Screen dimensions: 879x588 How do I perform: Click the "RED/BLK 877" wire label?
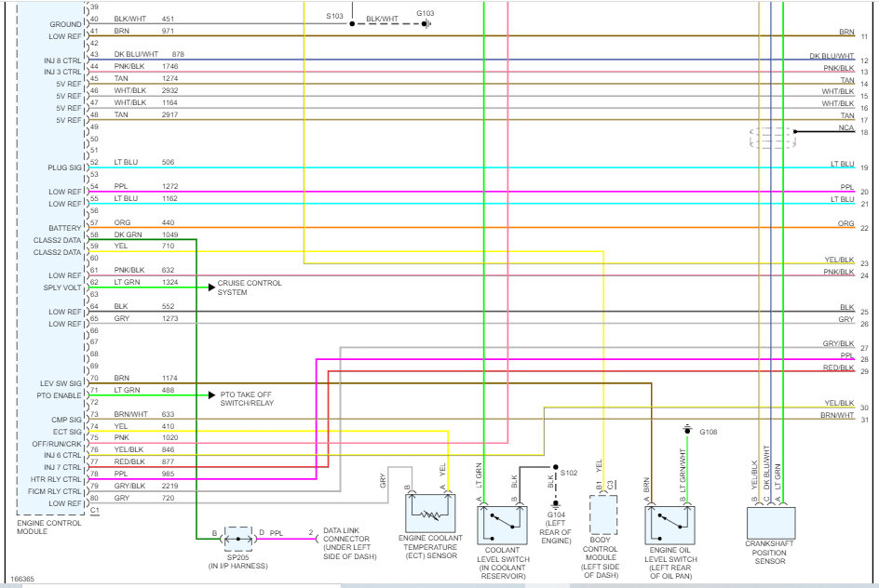pos(144,462)
